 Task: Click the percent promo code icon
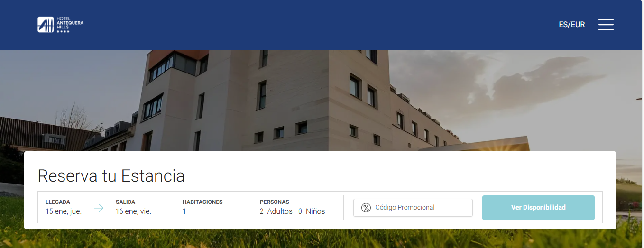click(366, 208)
